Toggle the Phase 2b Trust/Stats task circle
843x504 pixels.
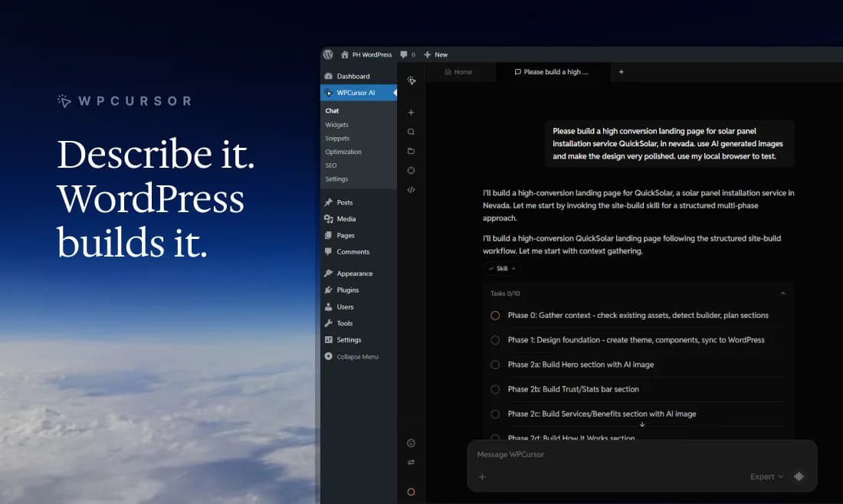pyautogui.click(x=494, y=389)
